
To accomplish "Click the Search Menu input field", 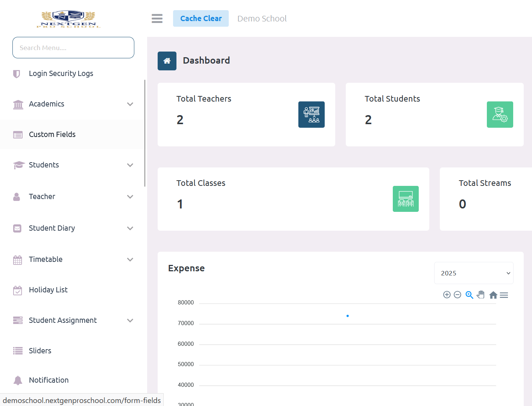I will (x=73, y=48).
